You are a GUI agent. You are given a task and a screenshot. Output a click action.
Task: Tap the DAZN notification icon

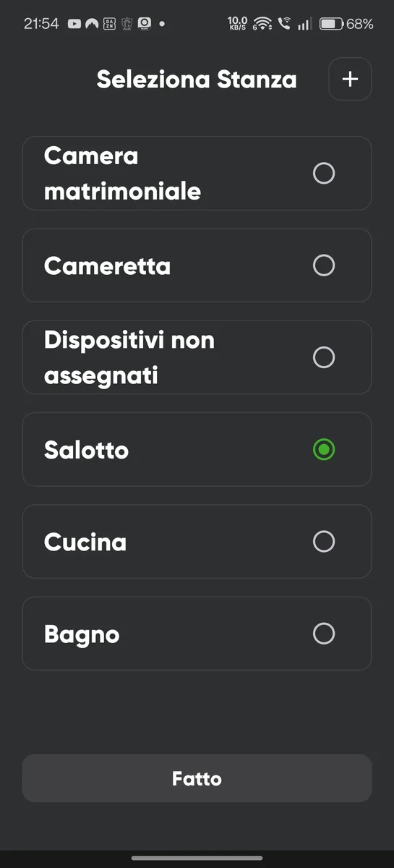coord(109,24)
